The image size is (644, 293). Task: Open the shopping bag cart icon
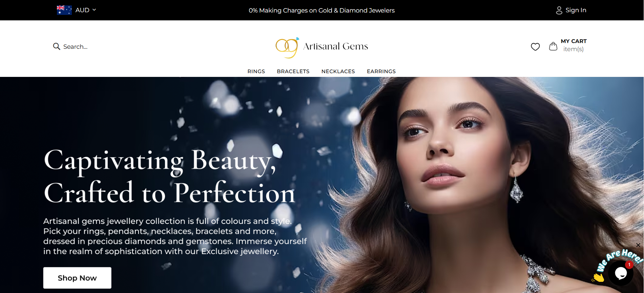click(x=553, y=46)
